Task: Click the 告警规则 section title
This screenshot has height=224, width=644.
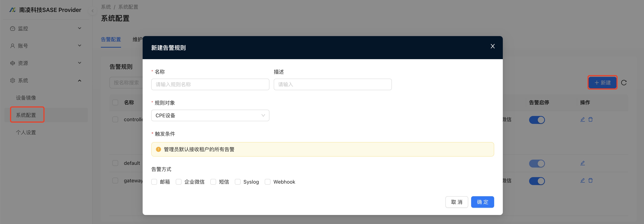Action: tap(121, 67)
